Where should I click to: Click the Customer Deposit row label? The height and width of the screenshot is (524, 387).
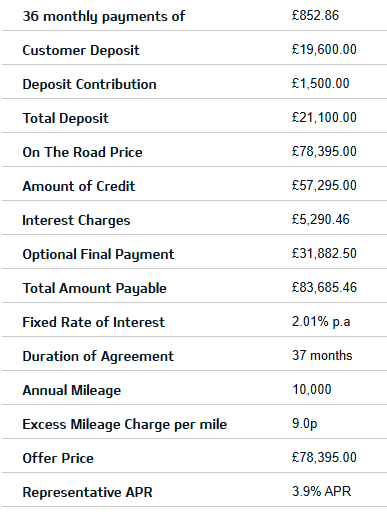click(x=81, y=50)
